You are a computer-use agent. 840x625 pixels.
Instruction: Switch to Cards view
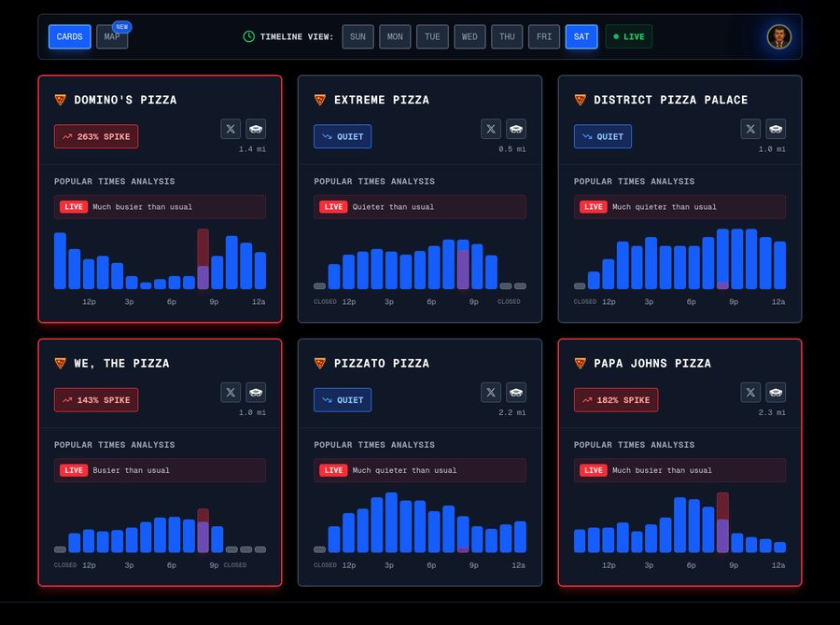tap(70, 36)
